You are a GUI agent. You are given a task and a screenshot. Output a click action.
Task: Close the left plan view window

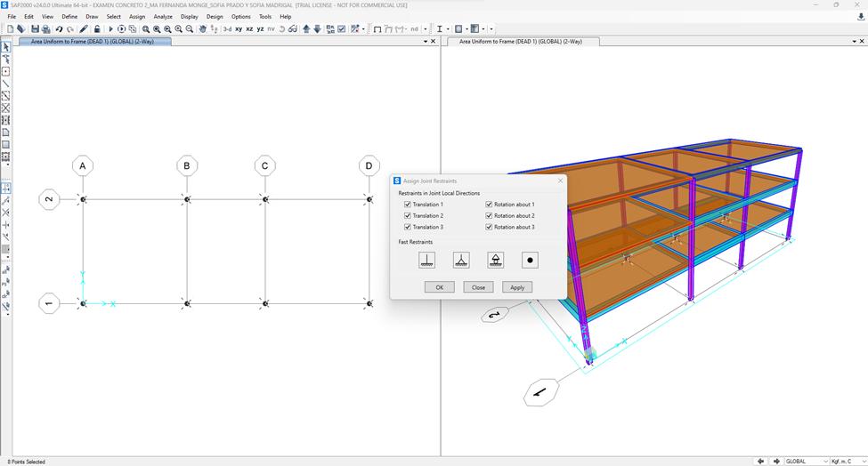434,42
